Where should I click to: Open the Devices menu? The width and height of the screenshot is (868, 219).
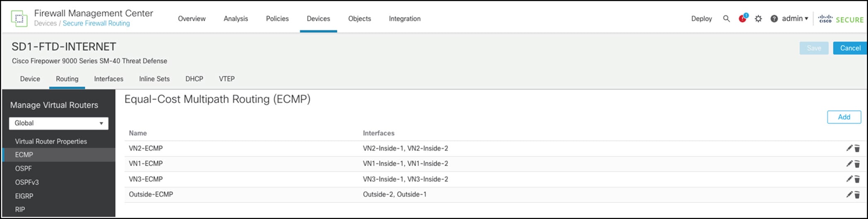tap(318, 19)
